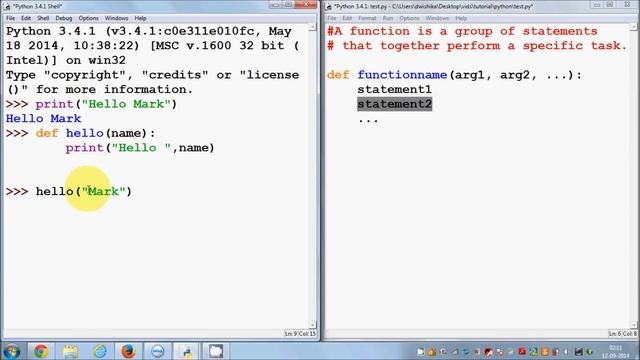
Task: Launch Firefox from the taskbar
Action: (x=129, y=351)
